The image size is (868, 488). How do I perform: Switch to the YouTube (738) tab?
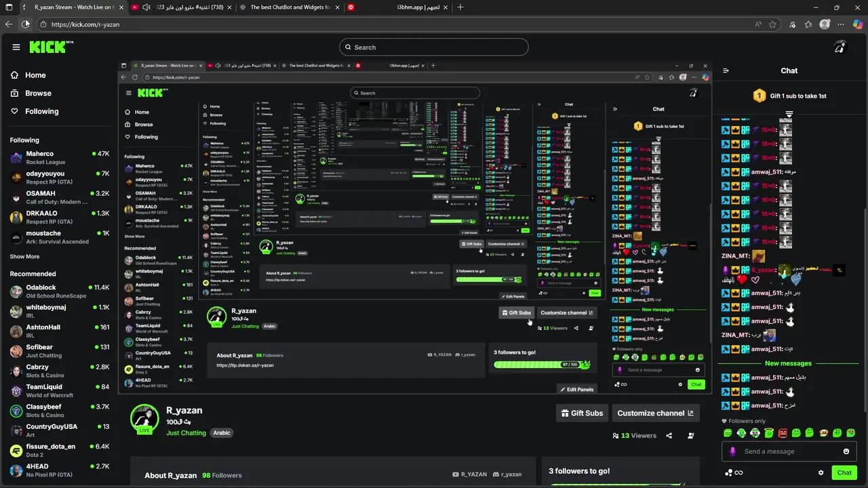click(180, 7)
